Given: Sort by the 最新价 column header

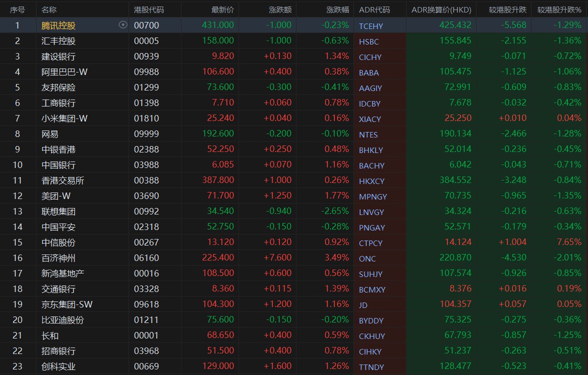Looking at the screenshot, I should 223,10.
